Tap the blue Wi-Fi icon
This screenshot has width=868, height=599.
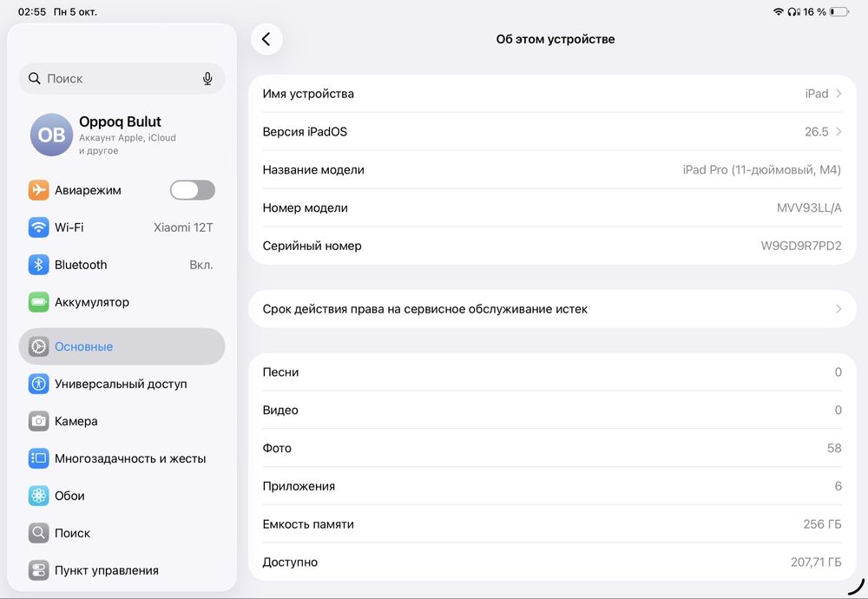(x=38, y=227)
